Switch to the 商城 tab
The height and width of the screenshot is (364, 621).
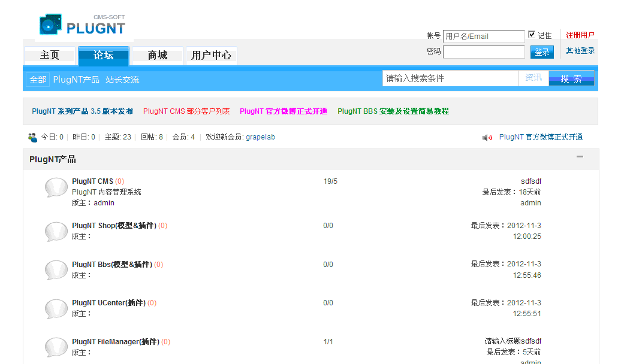click(x=157, y=54)
